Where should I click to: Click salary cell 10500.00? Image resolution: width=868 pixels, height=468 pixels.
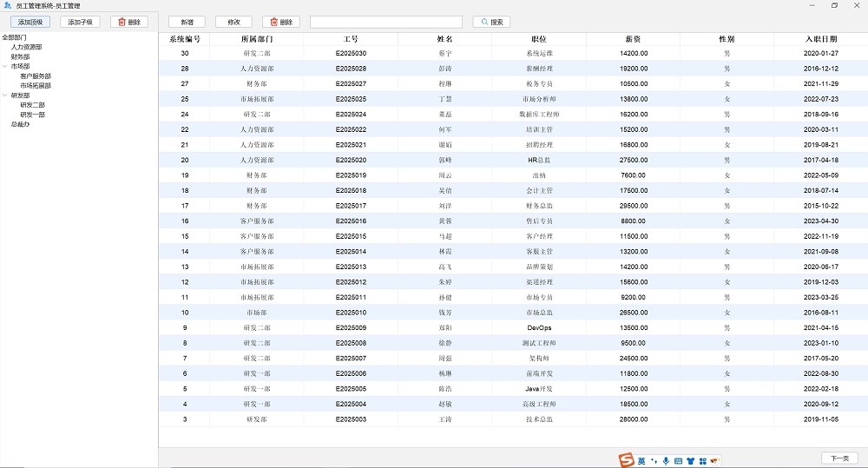click(634, 83)
